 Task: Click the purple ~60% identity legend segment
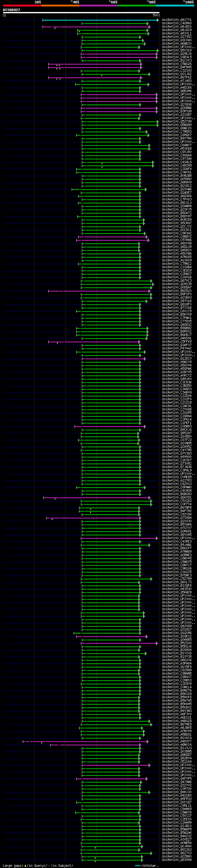[x=98, y=6]
